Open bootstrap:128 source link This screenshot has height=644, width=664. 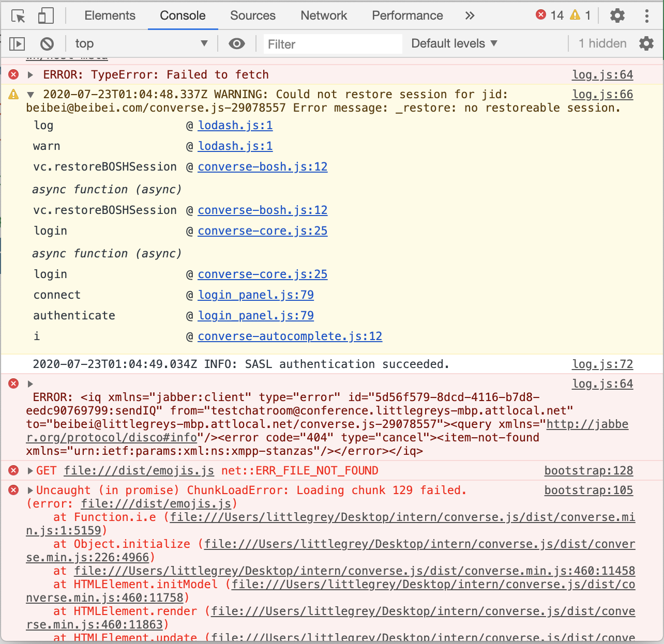pyautogui.click(x=589, y=471)
